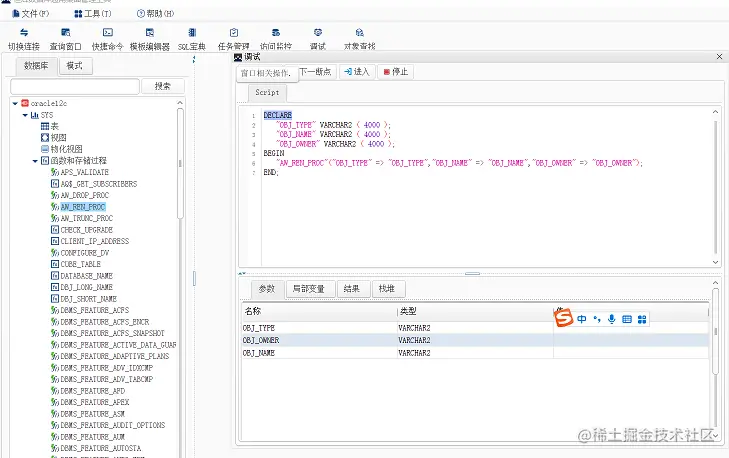The height and width of the screenshot is (458, 729).
Task: Click the script editor scroll-down arrow
Action: [x=715, y=262]
